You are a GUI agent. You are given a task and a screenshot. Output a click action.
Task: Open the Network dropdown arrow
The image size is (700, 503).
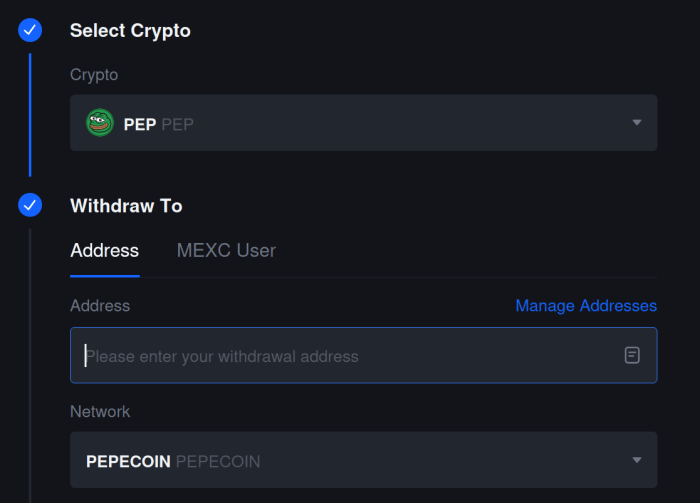(637, 460)
